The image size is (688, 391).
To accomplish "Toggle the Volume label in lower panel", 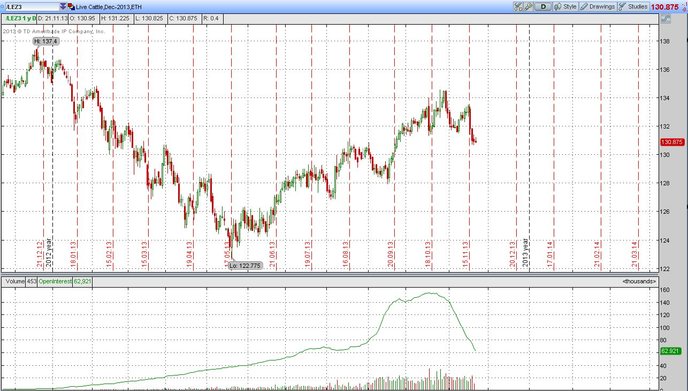I will [x=15, y=281].
